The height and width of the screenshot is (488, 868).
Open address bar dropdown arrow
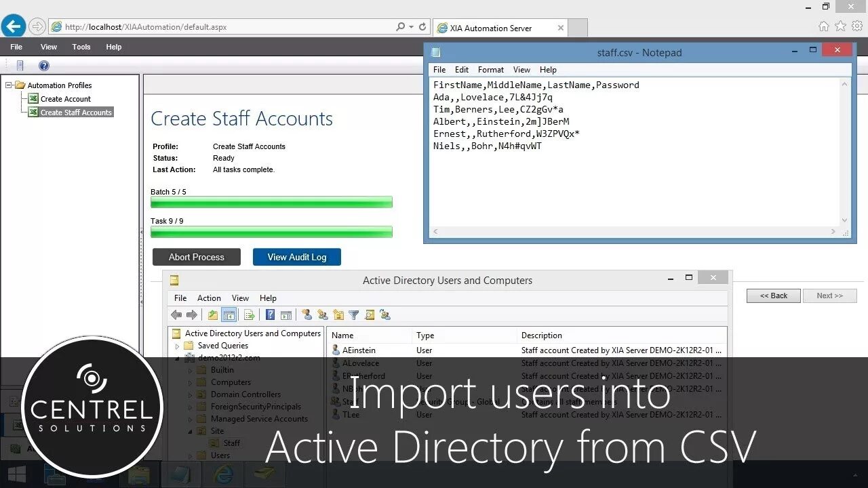point(411,27)
